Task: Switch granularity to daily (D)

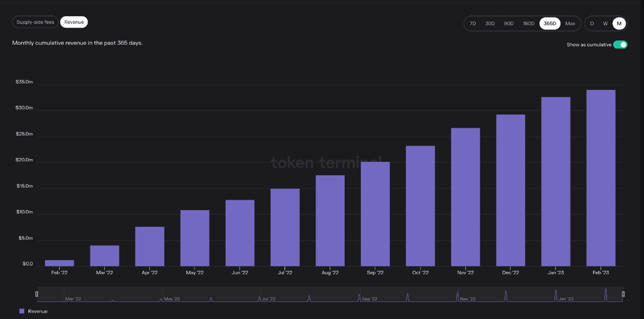Action: (x=592, y=24)
